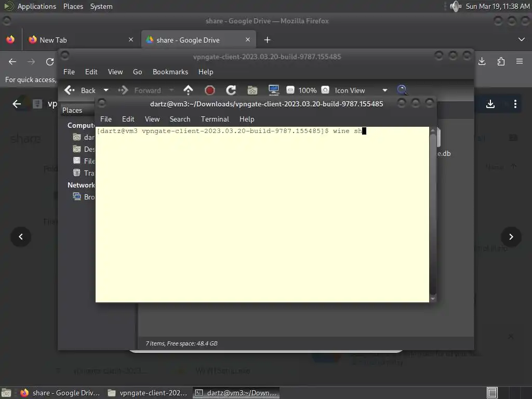Open Places menu in top panel
The height and width of the screenshot is (399, 532).
coord(73,6)
